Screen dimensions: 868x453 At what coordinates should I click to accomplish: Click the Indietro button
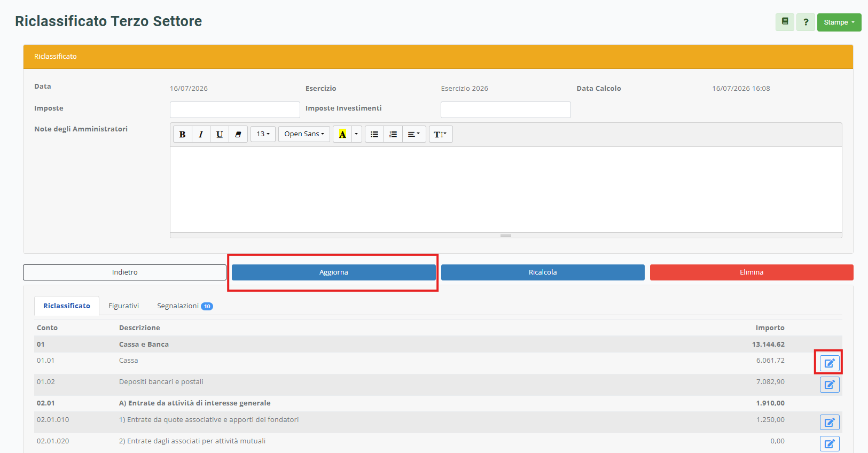(124, 272)
